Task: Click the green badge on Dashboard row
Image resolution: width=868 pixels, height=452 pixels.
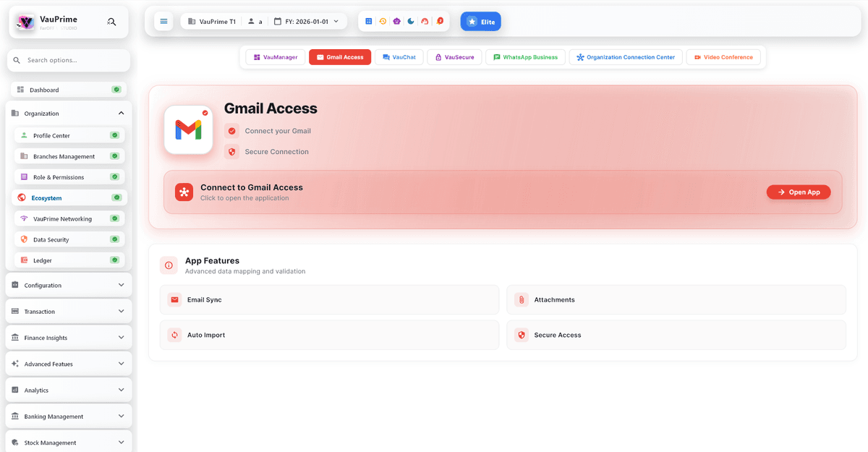Action: [116, 90]
